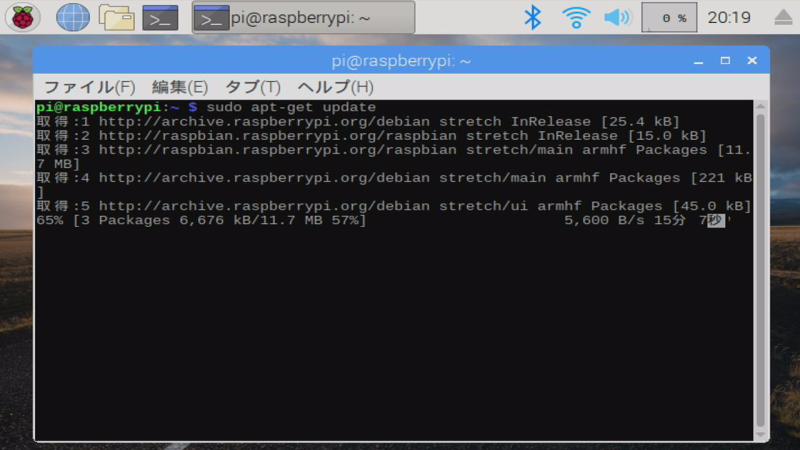Click the CPU usage monitor showing 0 %
The height and width of the screenshot is (450, 800).
(x=669, y=17)
